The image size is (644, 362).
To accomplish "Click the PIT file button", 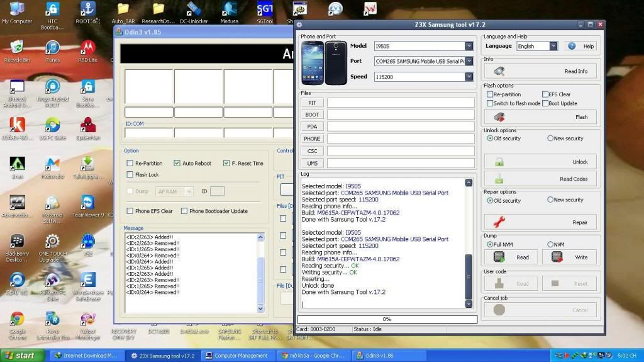I will [x=312, y=103].
